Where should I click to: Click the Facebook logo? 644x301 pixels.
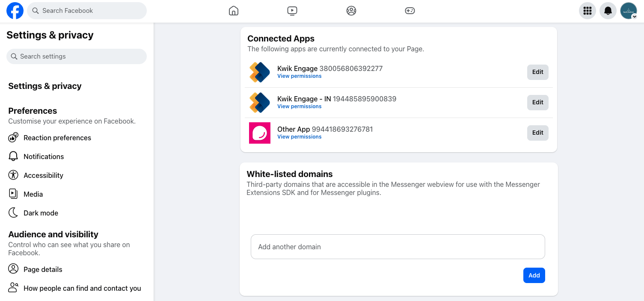pyautogui.click(x=15, y=11)
